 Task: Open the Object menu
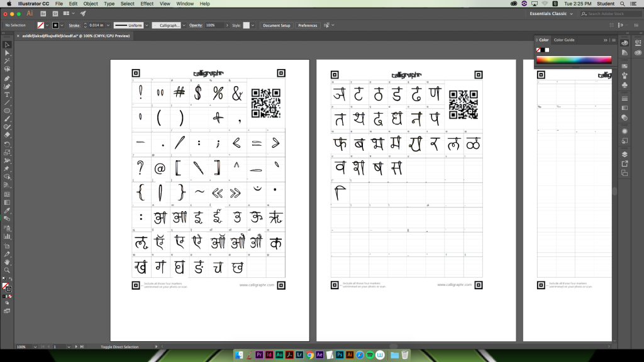[x=91, y=4]
